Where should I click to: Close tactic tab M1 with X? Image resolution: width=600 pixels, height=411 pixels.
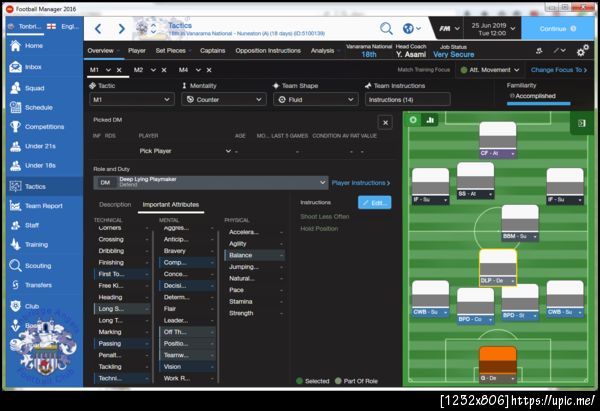click(x=119, y=70)
